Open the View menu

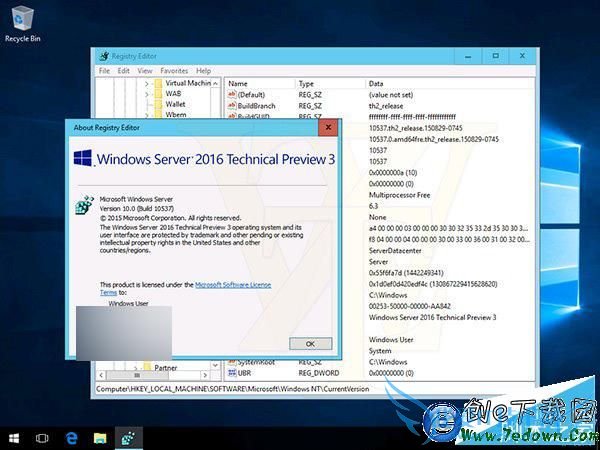[145, 71]
